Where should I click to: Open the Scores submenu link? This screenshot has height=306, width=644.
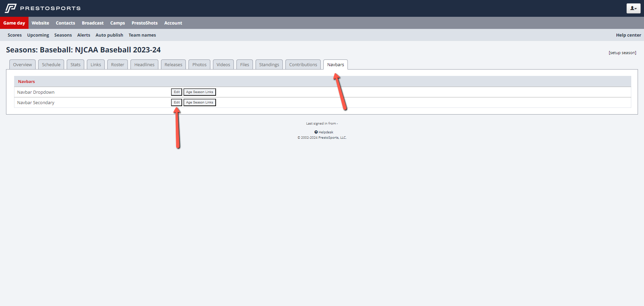15,35
